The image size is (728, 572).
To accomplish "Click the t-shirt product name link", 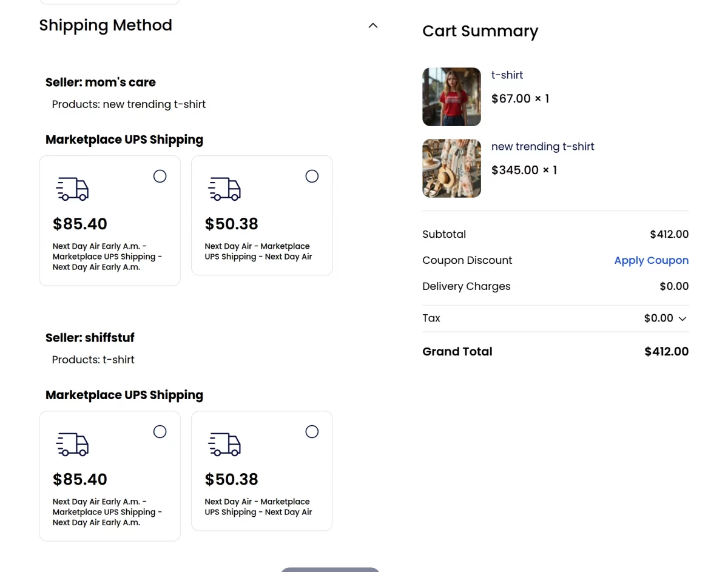I will pyautogui.click(x=507, y=75).
